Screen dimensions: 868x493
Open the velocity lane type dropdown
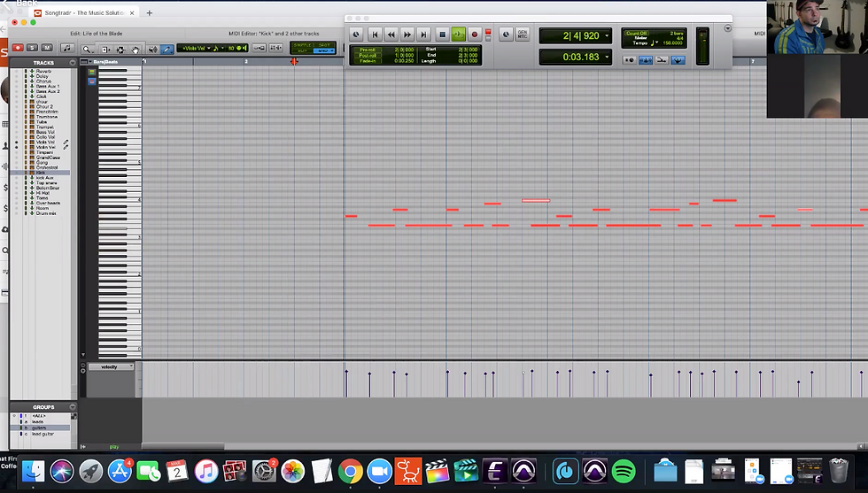(x=111, y=366)
